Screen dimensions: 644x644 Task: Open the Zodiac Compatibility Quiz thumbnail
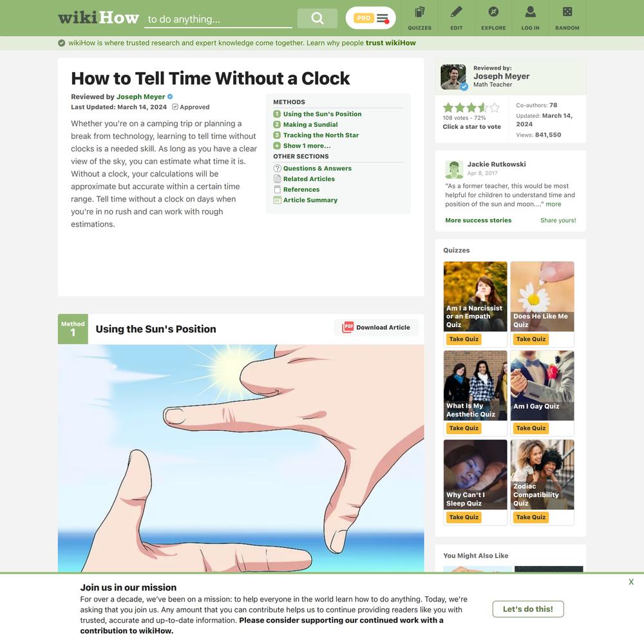coord(542,475)
